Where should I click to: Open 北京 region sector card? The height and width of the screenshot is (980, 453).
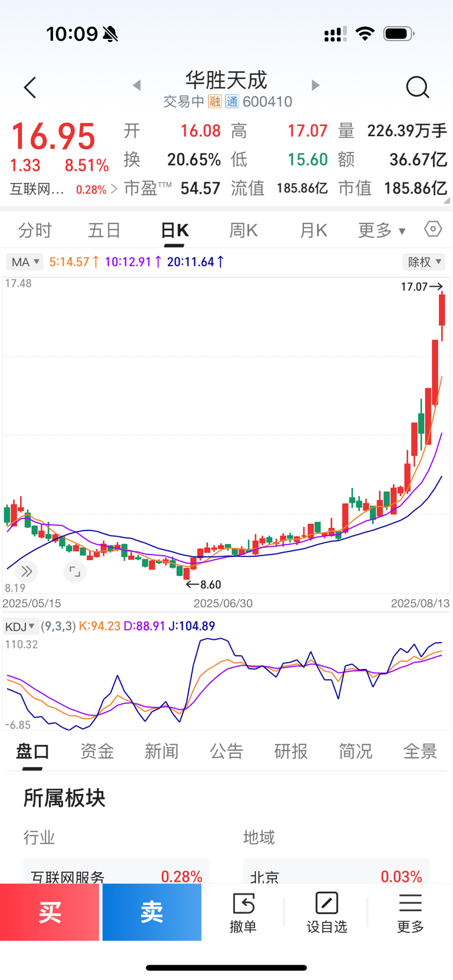(x=336, y=872)
